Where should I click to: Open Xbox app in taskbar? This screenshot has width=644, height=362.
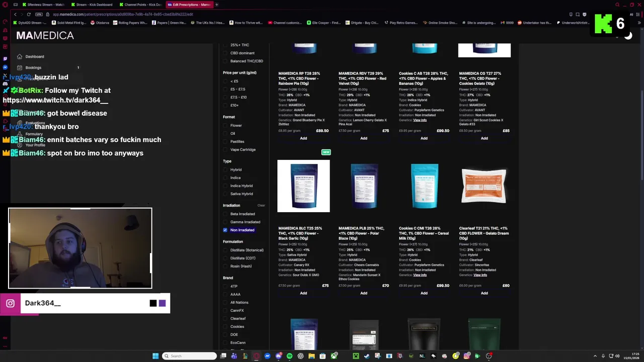[x=334, y=356]
